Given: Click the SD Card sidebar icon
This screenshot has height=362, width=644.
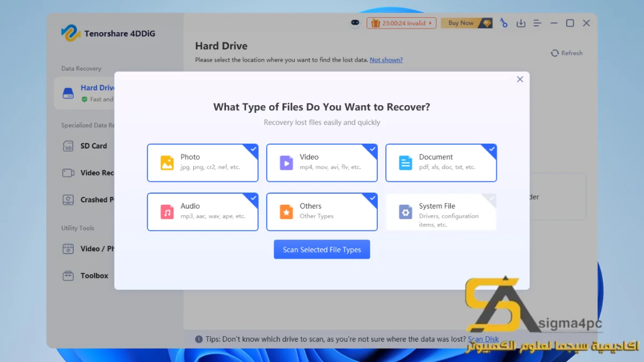Looking at the screenshot, I should point(68,146).
